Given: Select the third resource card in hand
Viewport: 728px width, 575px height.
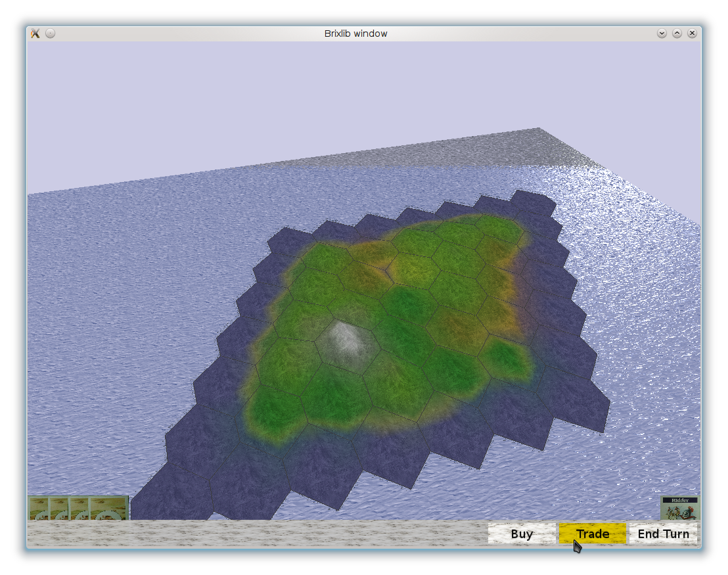Looking at the screenshot, I should 79,508.
